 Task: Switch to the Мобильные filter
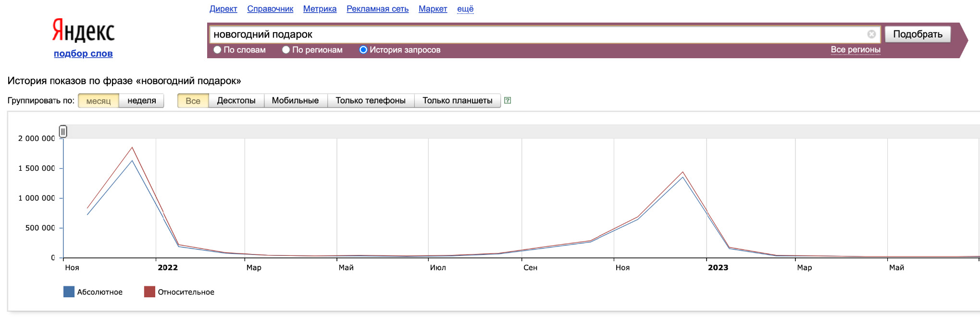pyautogui.click(x=295, y=101)
